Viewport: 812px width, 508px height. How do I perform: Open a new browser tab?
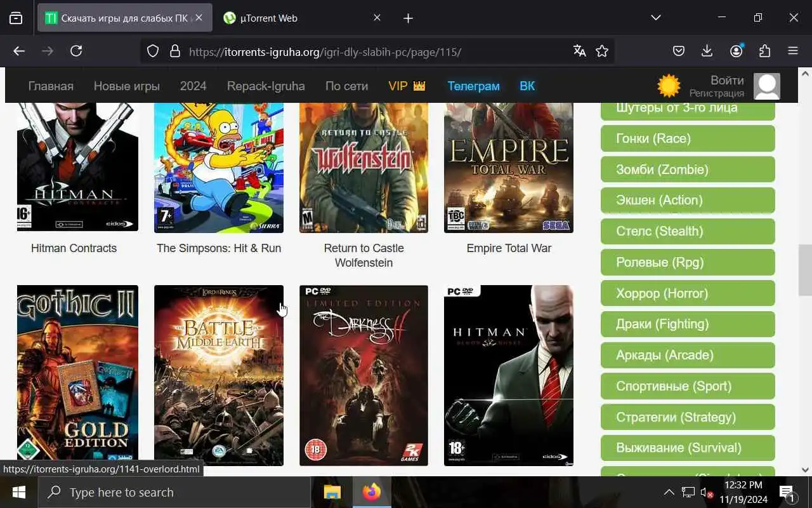click(x=408, y=18)
